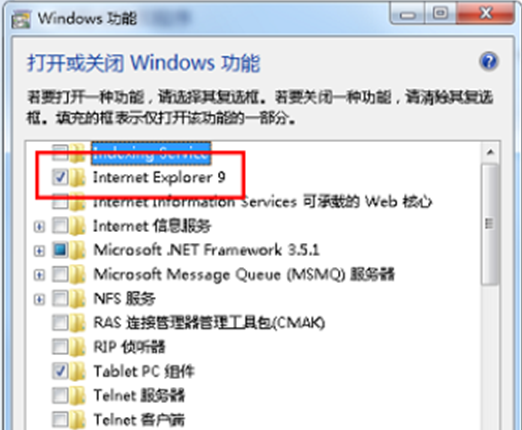Screen dimensions: 522x430
Task: Expand the Microsoft .NET Framework 3.5.1 node
Action: pos(39,251)
